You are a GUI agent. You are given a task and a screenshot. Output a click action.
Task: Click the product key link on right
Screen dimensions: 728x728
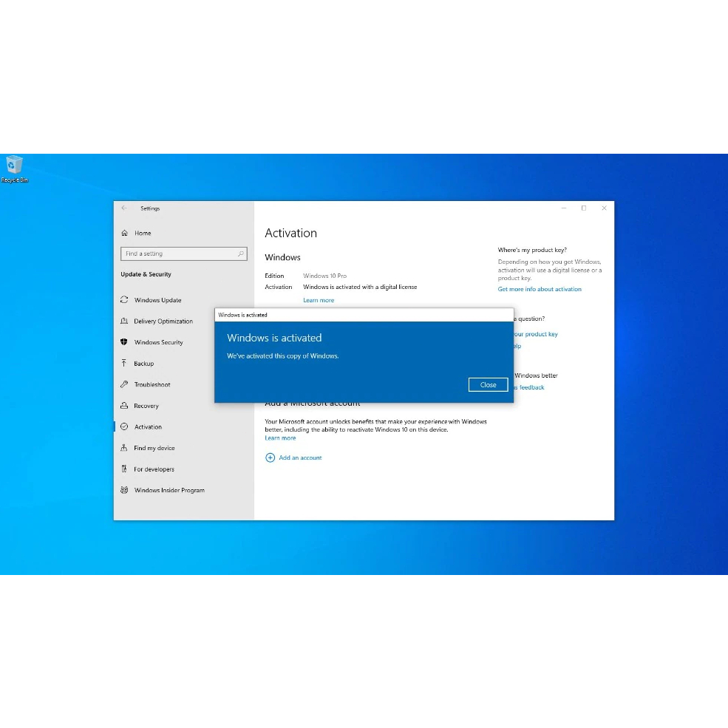[x=536, y=334]
